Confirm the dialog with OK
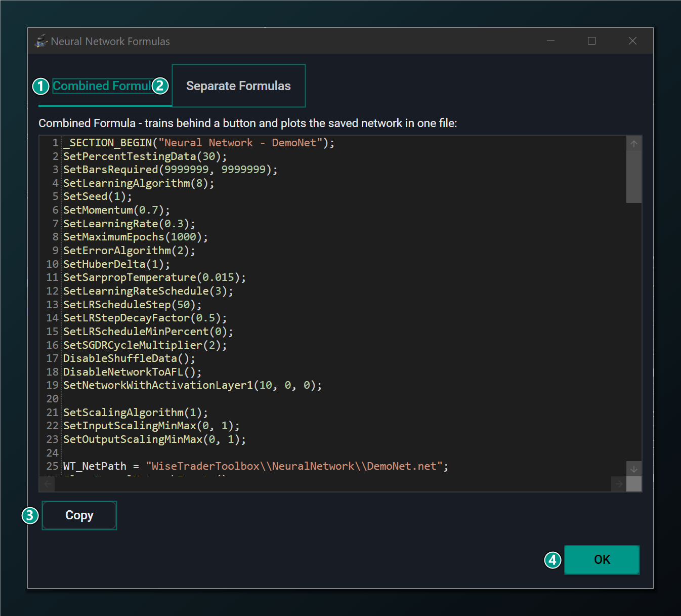The height and width of the screenshot is (616, 681). pos(602,559)
